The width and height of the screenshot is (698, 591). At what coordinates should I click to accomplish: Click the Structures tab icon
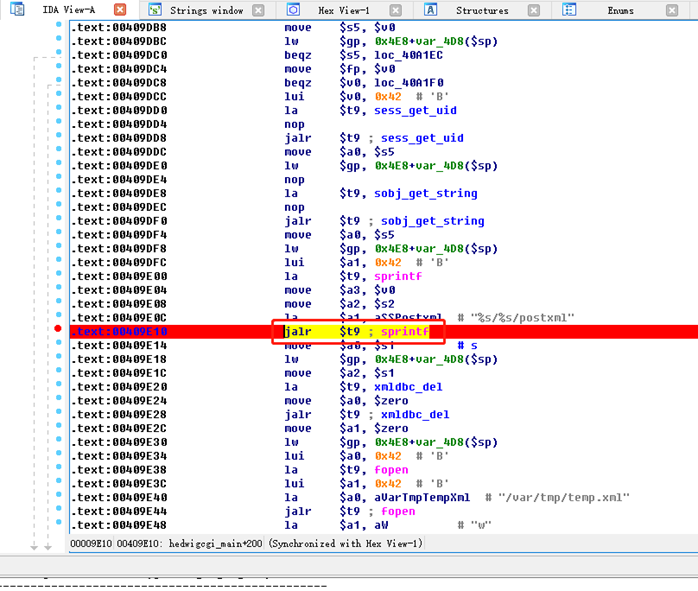[x=430, y=9]
